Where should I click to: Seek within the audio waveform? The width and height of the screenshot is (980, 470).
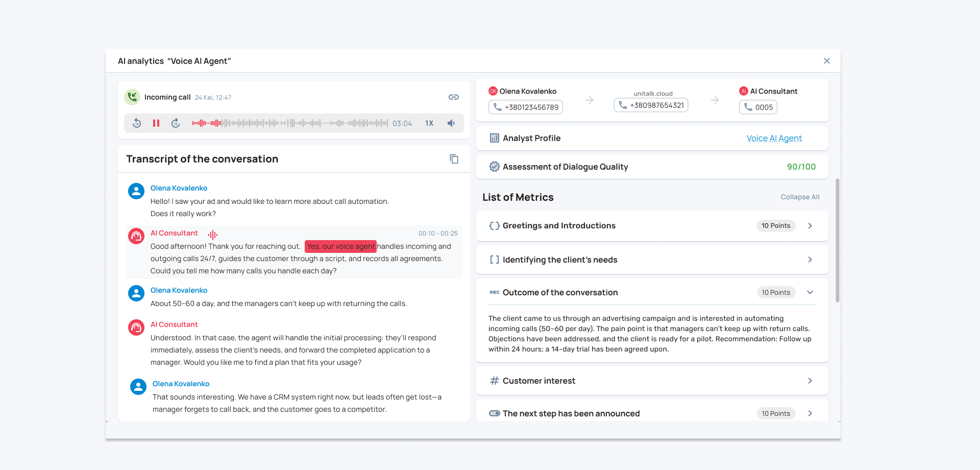[290, 123]
